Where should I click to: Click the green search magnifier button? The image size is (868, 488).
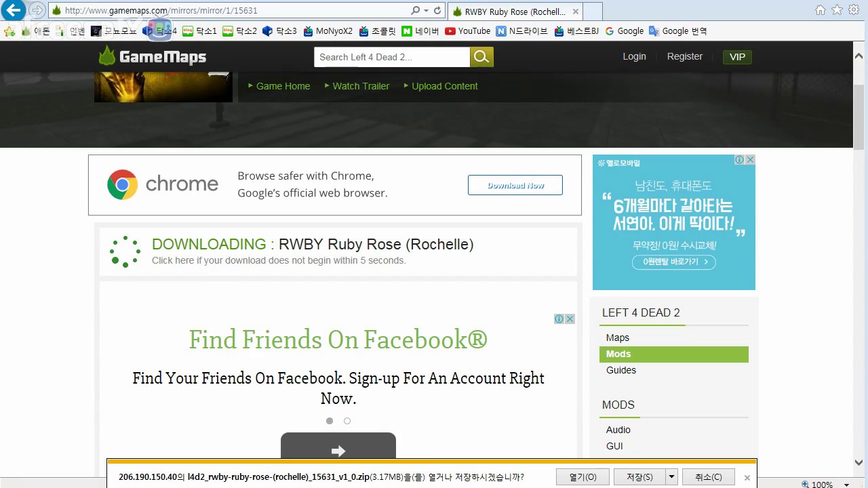click(x=481, y=57)
